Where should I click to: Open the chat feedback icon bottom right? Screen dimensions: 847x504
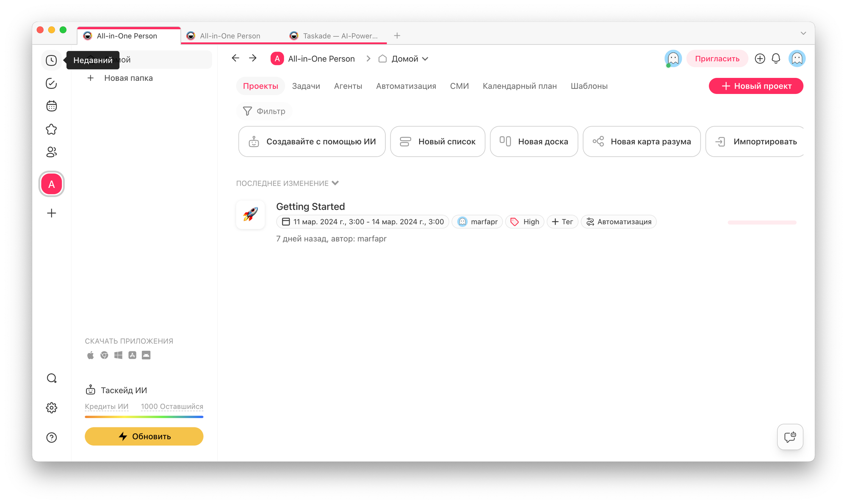pyautogui.click(x=790, y=437)
